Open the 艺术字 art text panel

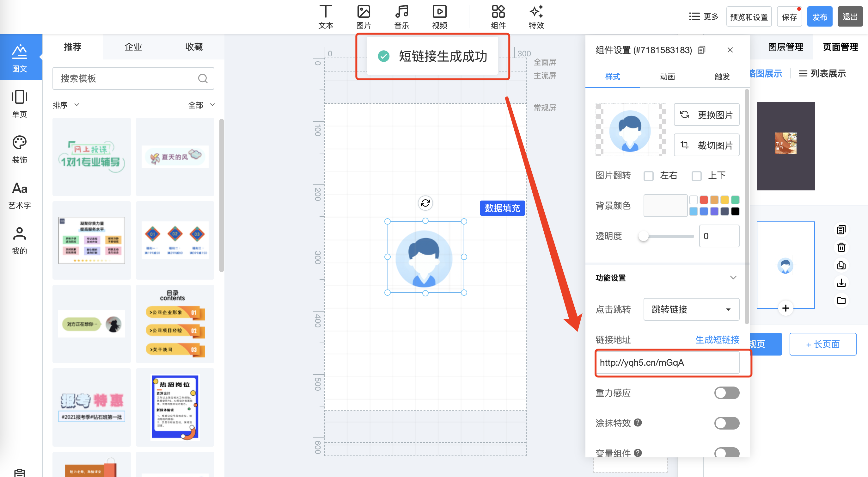tap(20, 195)
